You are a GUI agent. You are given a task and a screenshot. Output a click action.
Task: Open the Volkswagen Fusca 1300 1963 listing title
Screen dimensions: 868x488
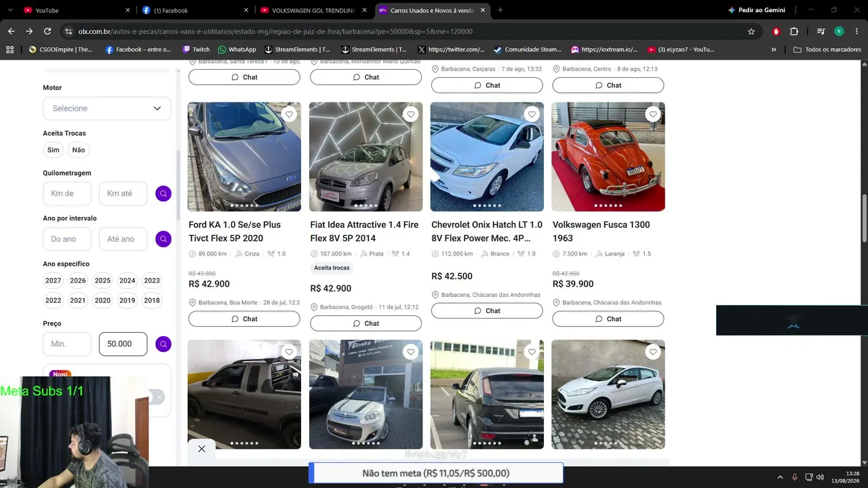click(x=601, y=231)
